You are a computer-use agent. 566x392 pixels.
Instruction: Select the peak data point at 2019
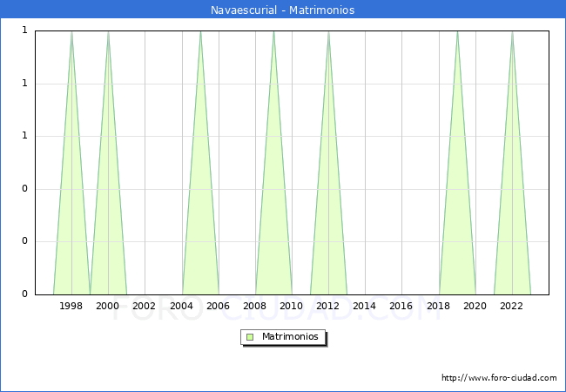(457, 31)
